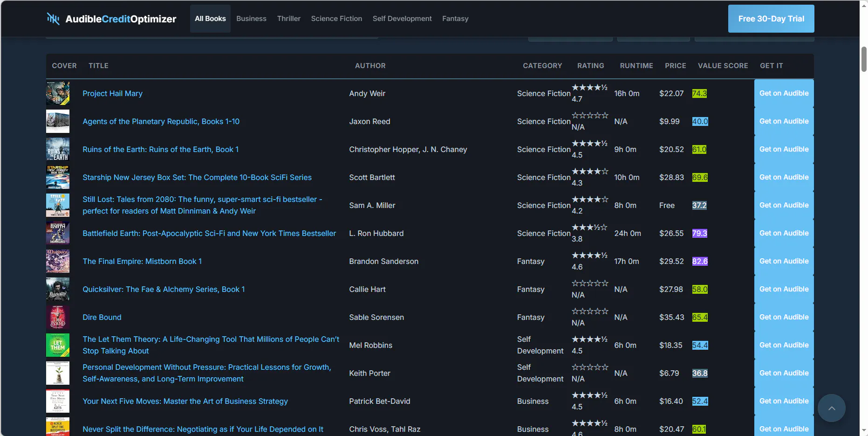Click the author name Brandon Sanderson
Image resolution: width=868 pixels, height=436 pixels.
[x=383, y=261]
